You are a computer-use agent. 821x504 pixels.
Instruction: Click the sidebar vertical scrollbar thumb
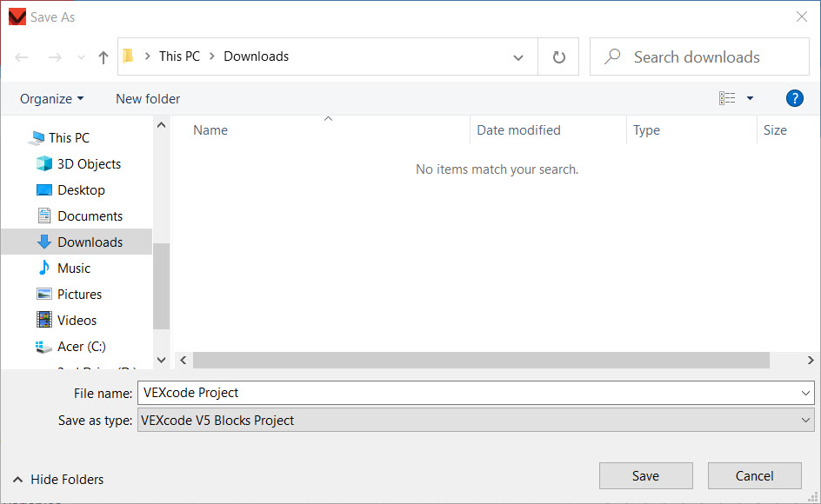[x=161, y=286]
